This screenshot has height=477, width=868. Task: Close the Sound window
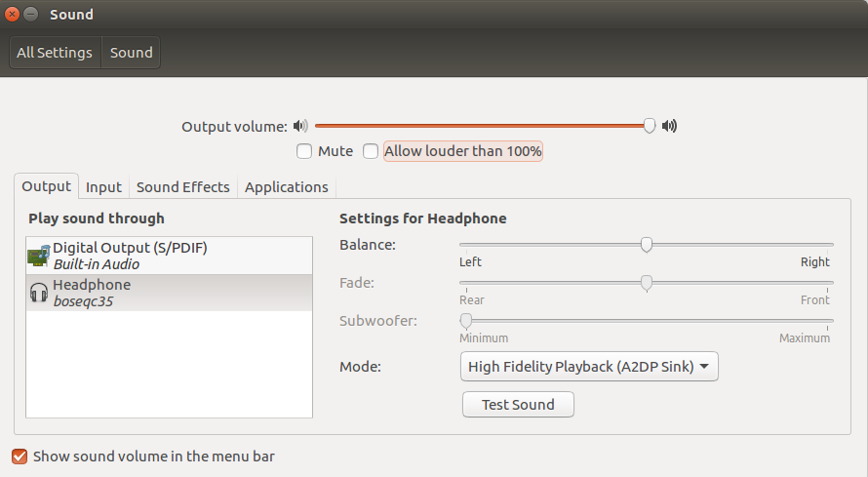coord(12,15)
